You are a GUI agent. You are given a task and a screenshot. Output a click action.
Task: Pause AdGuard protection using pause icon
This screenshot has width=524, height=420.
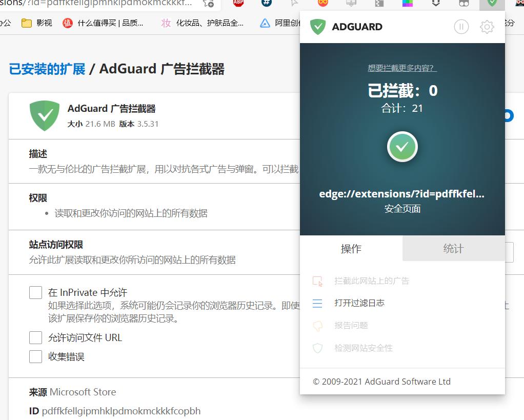pyautogui.click(x=461, y=27)
